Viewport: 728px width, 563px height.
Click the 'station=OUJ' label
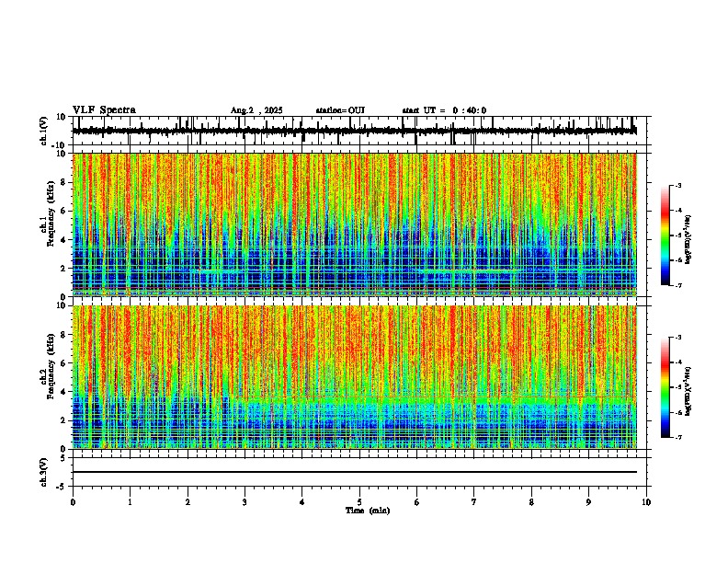pos(340,110)
